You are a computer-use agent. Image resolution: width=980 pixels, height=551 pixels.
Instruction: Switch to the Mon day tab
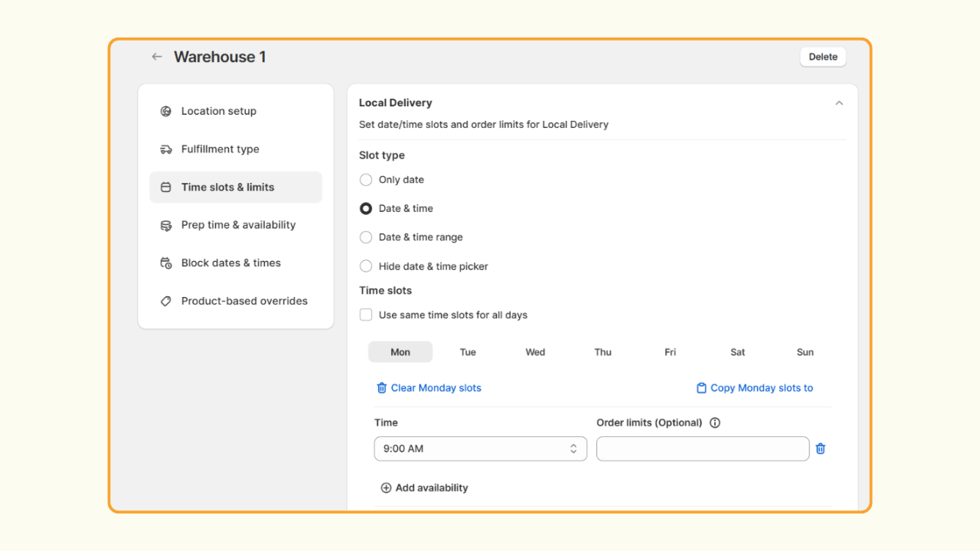[x=400, y=352]
